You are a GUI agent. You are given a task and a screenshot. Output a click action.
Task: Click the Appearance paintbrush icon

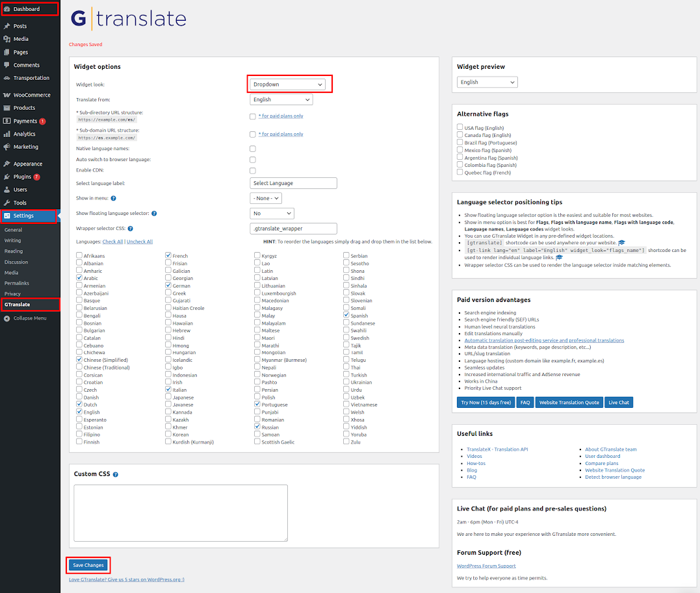[x=6, y=164]
